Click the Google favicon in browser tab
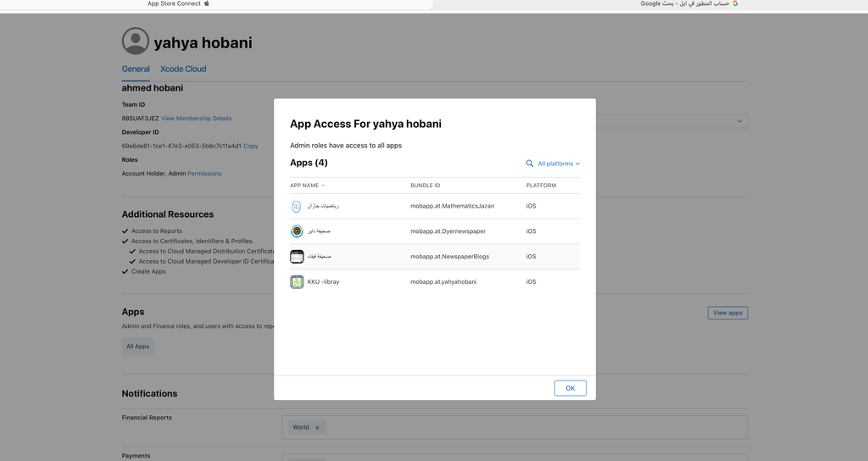Viewport: 868px width, 461px height. pyautogui.click(x=735, y=3)
